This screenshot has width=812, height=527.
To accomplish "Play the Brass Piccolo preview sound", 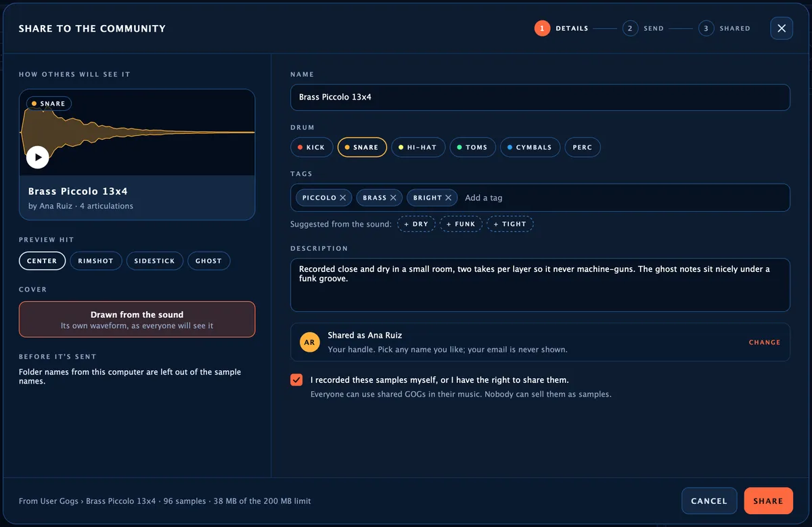I will pyautogui.click(x=38, y=157).
